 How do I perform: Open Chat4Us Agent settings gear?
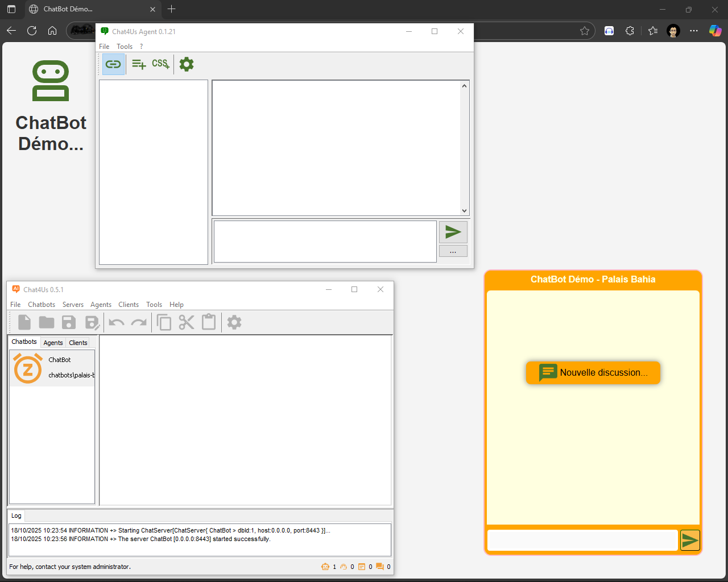pyautogui.click(x=187, y=64)
